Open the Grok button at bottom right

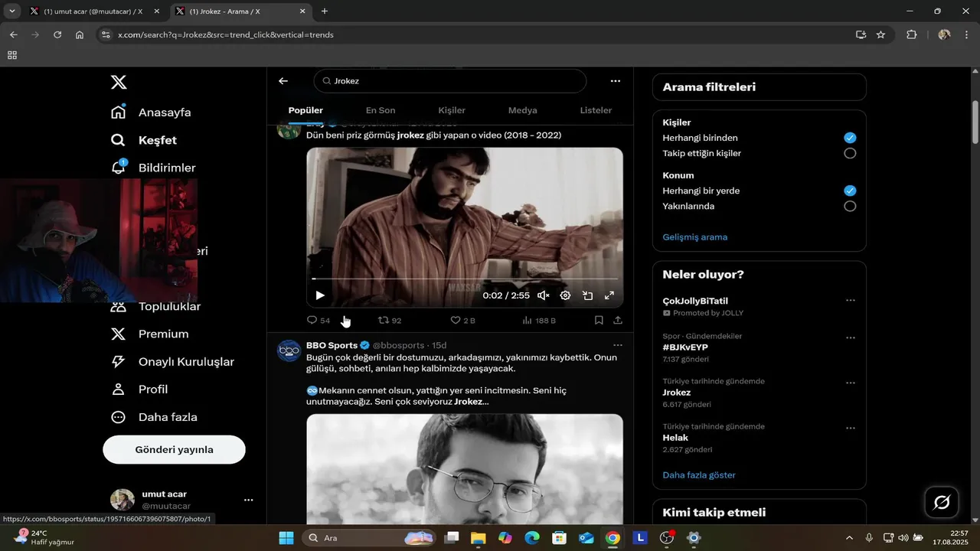click(x=942, y=502)
